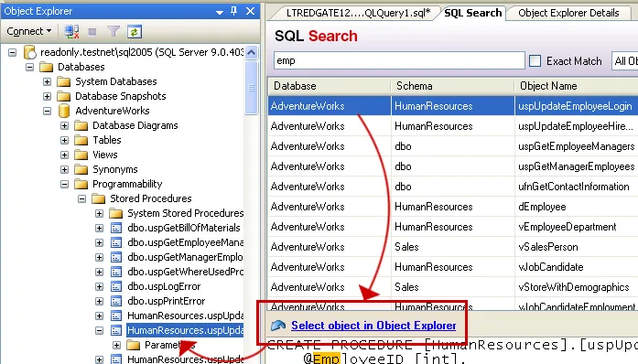
Task: Open the All Objects type dropdown
Action: click(624, 61)
